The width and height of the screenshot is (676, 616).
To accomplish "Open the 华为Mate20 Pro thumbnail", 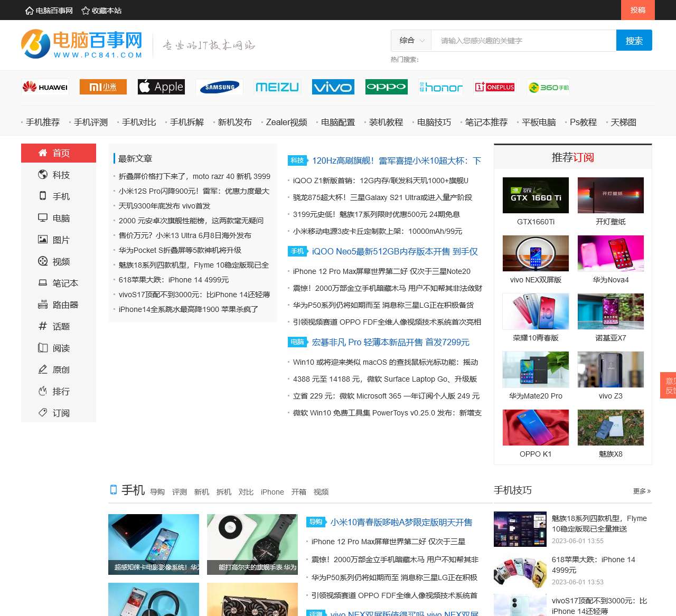I will [x=536, y=369].
